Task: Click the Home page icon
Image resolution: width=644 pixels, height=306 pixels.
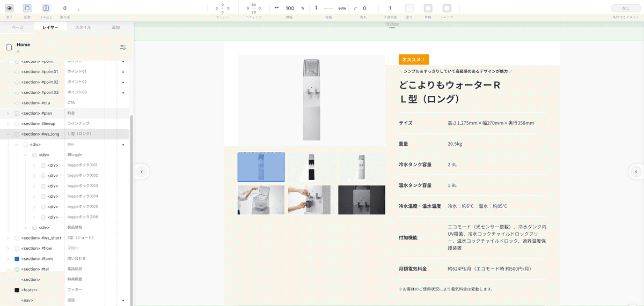Action: point(9,47)
